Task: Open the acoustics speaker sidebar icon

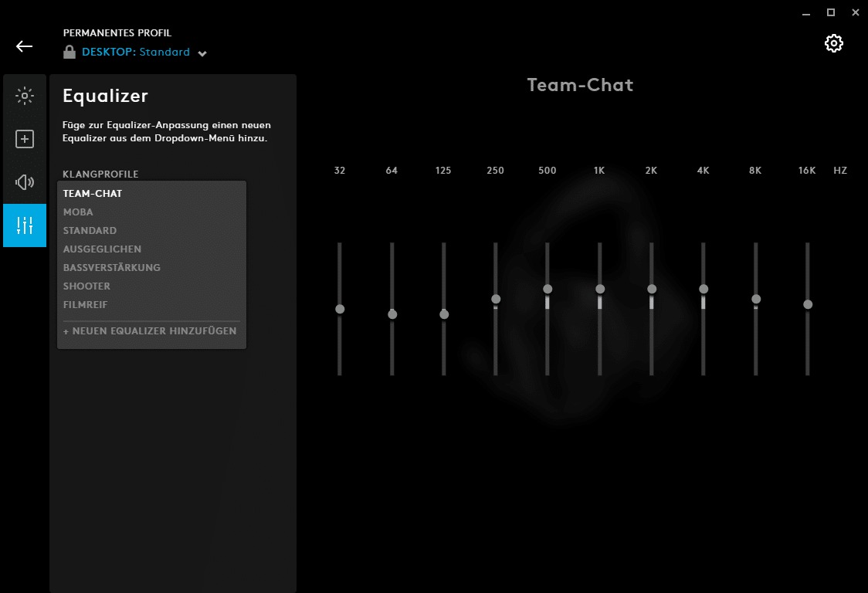Action: click(x=25, y=182)
